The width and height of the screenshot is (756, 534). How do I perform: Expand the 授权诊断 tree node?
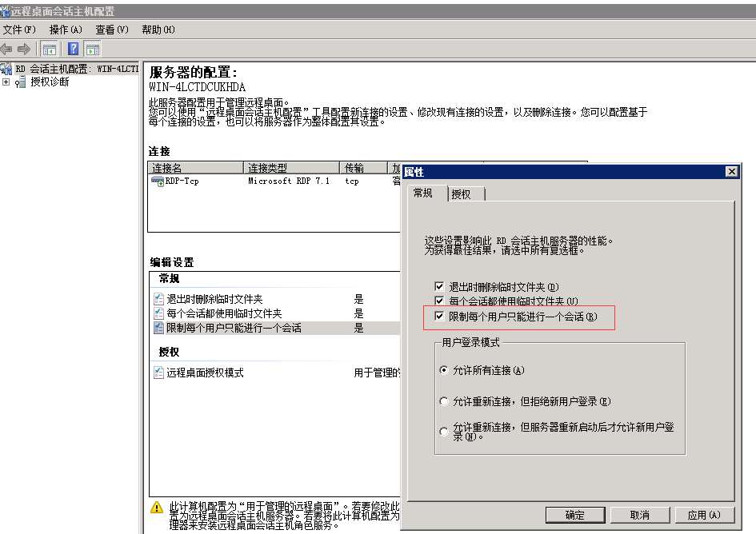click(x=7, y=80)
